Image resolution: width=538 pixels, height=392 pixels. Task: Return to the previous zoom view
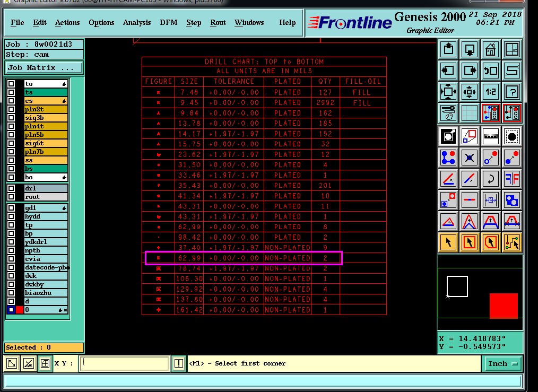click(x=491, y=71)
